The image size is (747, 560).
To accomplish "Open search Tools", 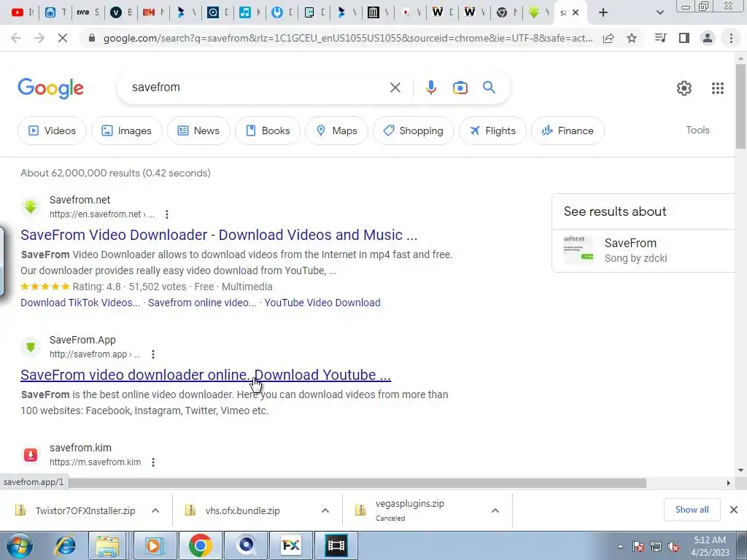I will [697, 130].
